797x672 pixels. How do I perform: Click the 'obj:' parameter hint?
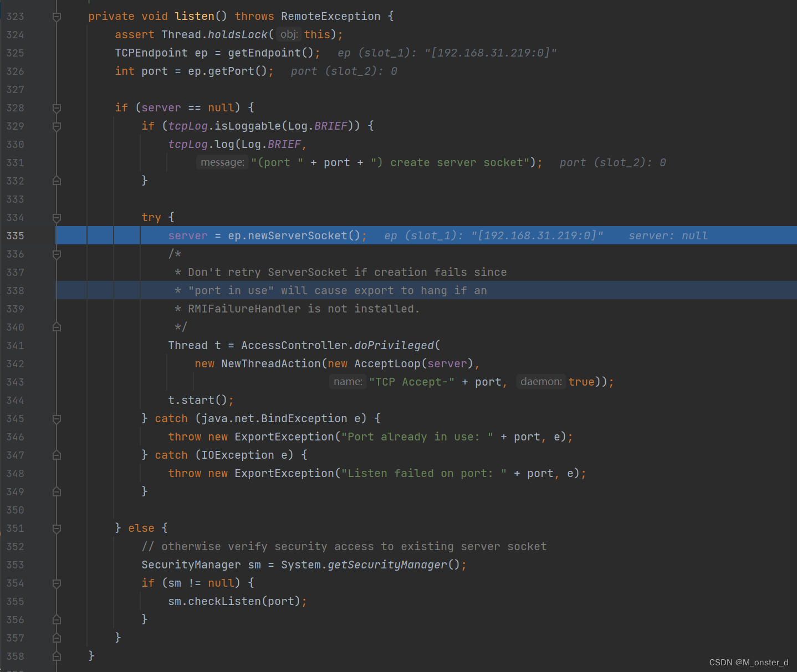click(289, 34)
